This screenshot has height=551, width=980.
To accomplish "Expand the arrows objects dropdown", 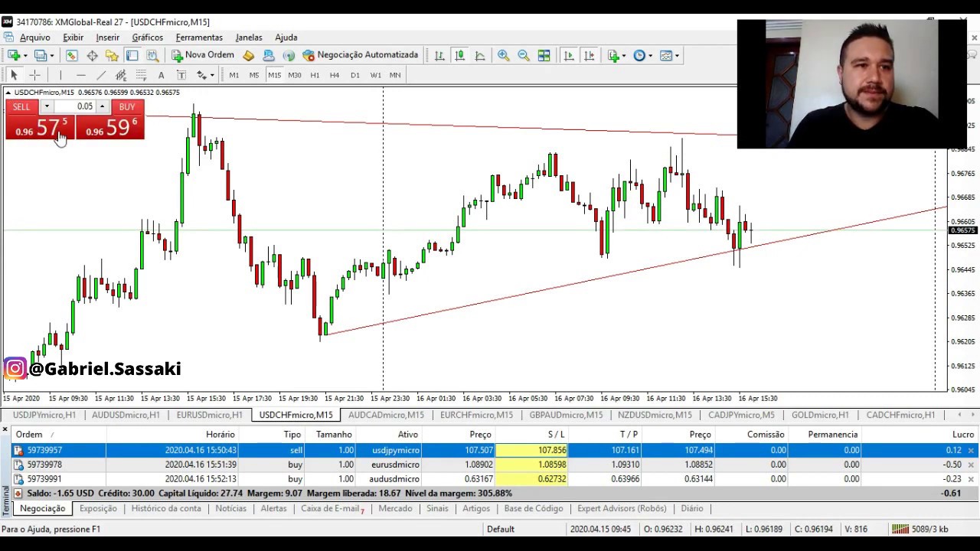I will (204, 75).
